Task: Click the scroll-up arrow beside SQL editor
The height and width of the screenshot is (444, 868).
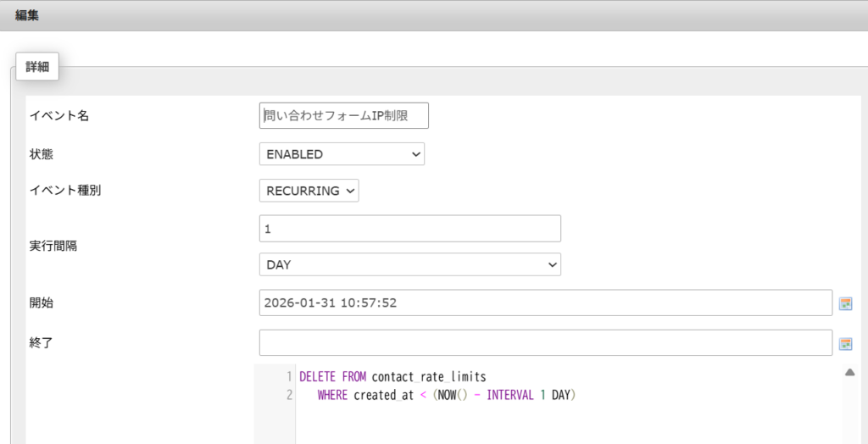Action: pyautogui.click(x=850, y=373)
